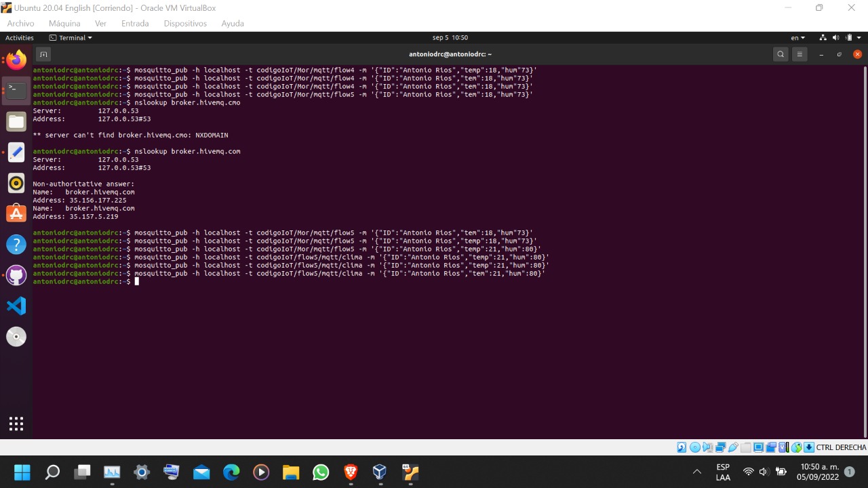This screenshot has height=488, width=868.
Task: Click the new tab button in terminal
Action: click(43, 54)
